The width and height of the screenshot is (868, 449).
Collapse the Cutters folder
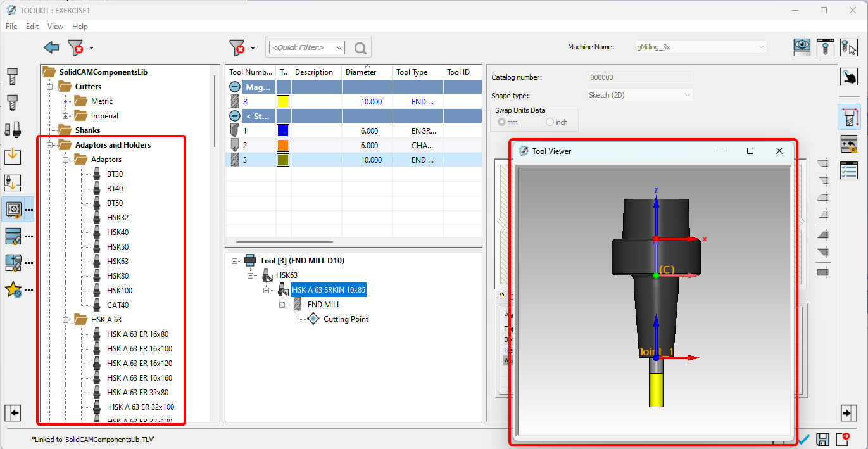tap(51, 87)
